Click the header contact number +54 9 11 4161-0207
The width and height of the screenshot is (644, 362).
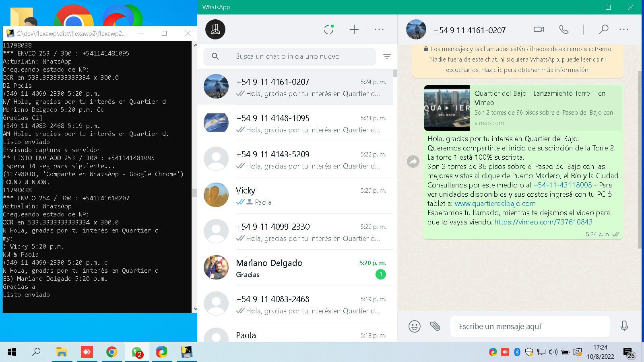(x=470, y=30)
